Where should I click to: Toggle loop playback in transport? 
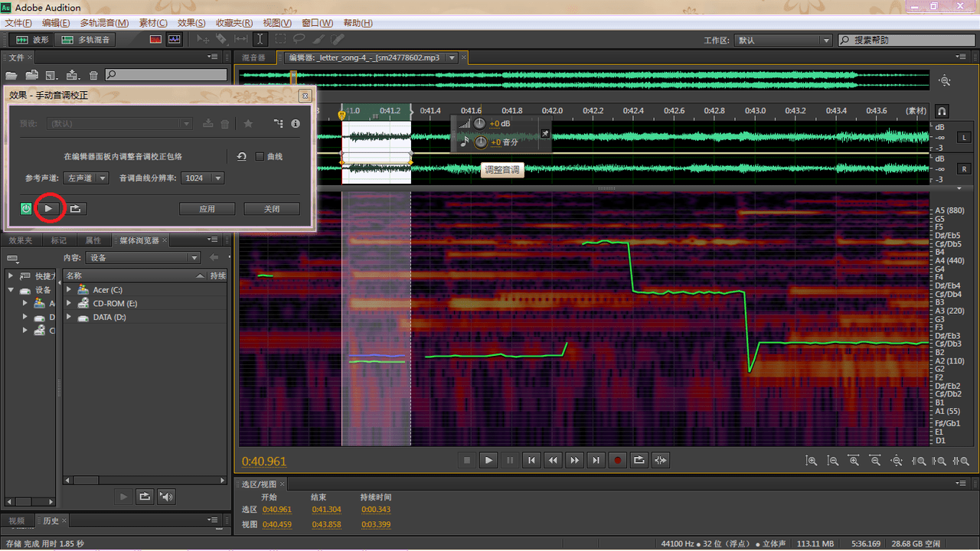639,460
